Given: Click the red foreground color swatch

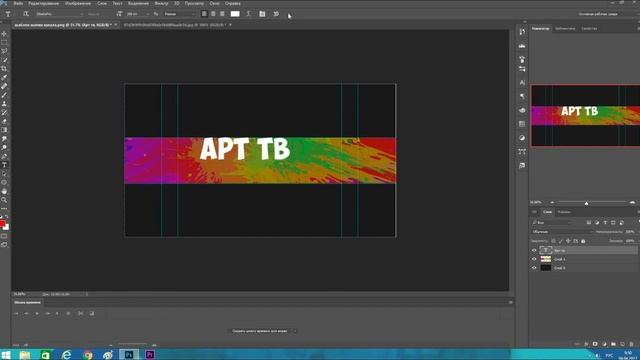Looking at the screenshot, I should (2, 224).
